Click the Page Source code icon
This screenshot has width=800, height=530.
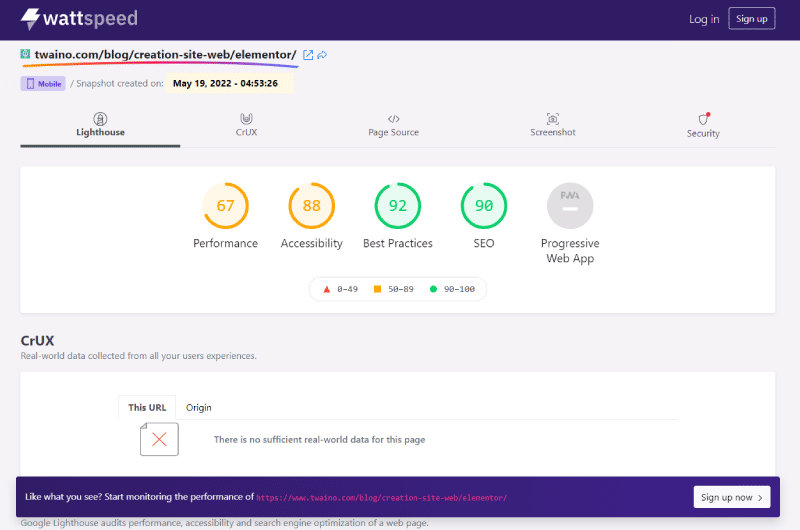point(393,119)
